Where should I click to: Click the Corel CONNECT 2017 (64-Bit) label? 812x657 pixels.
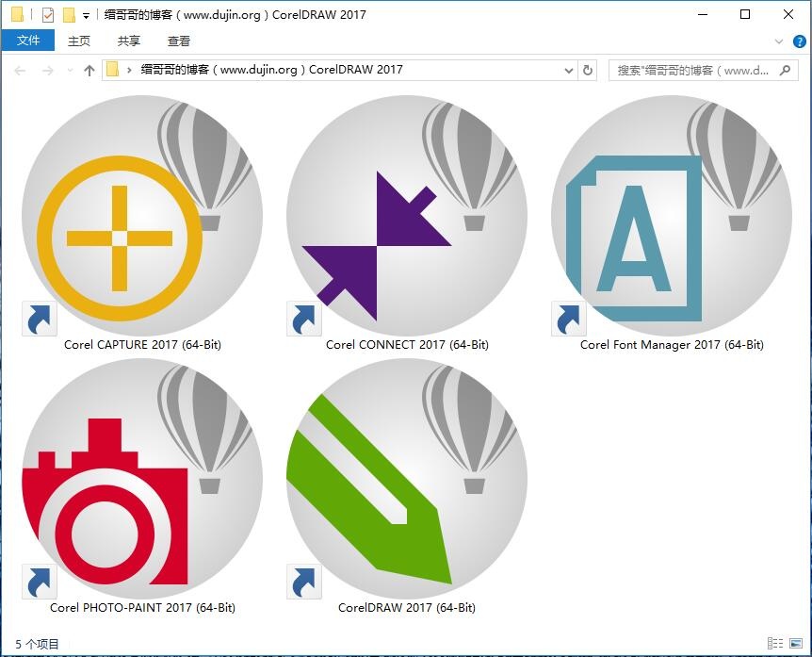[x=407, y=345]
